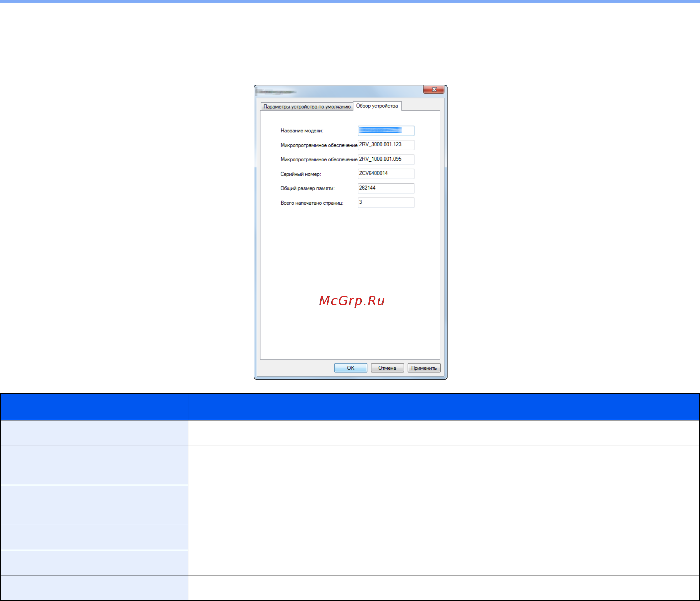Switch to the Параметры устройства по умолчанию tab

click(307, 107)
